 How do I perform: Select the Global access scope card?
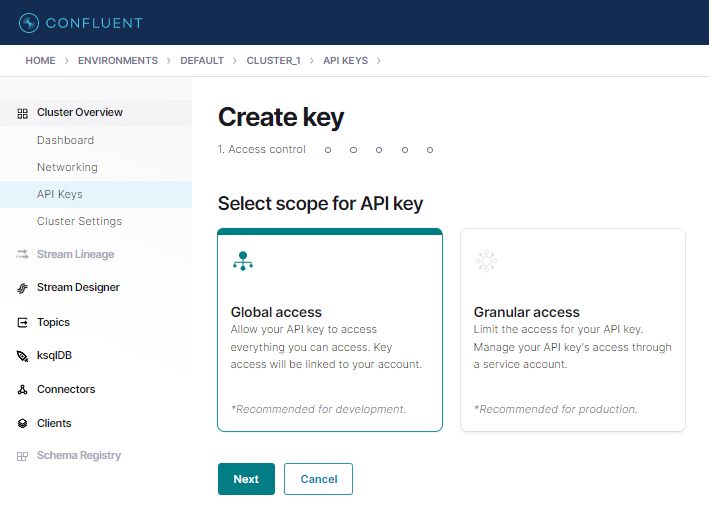pyautogui.click(x=330, y=330)
